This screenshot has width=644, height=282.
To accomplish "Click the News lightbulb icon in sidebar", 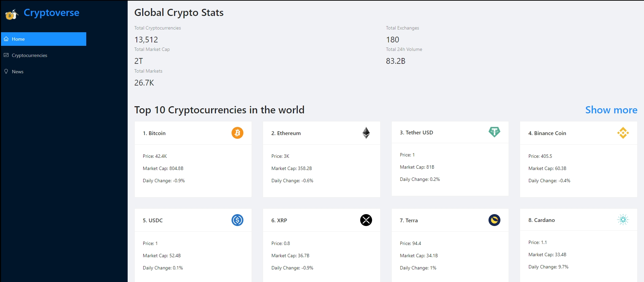I will click(x=6, y=71).
